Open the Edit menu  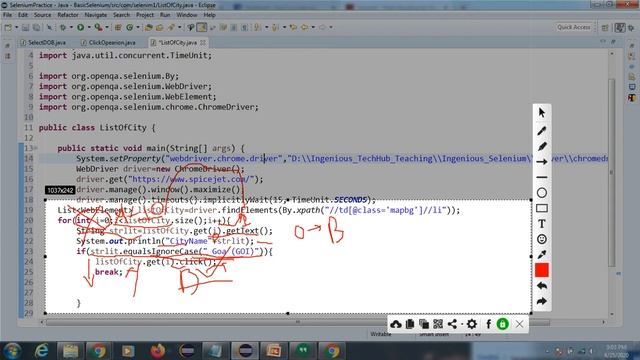23,15
